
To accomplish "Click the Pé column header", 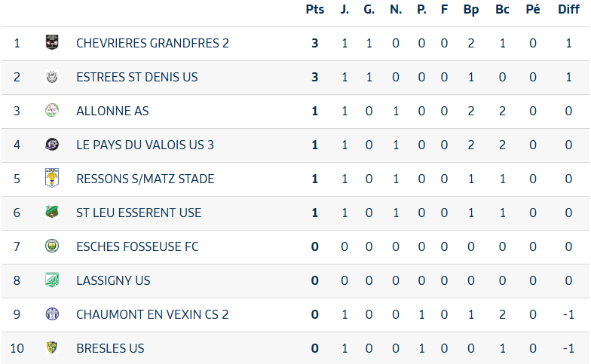I will tap(533, 10).
